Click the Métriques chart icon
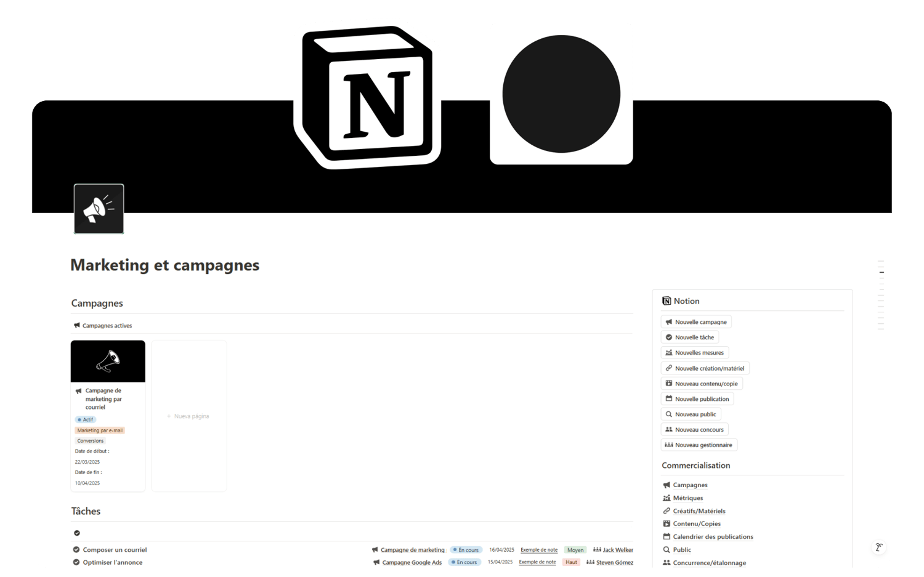924x577 pixels. click(x=667, y=498)
